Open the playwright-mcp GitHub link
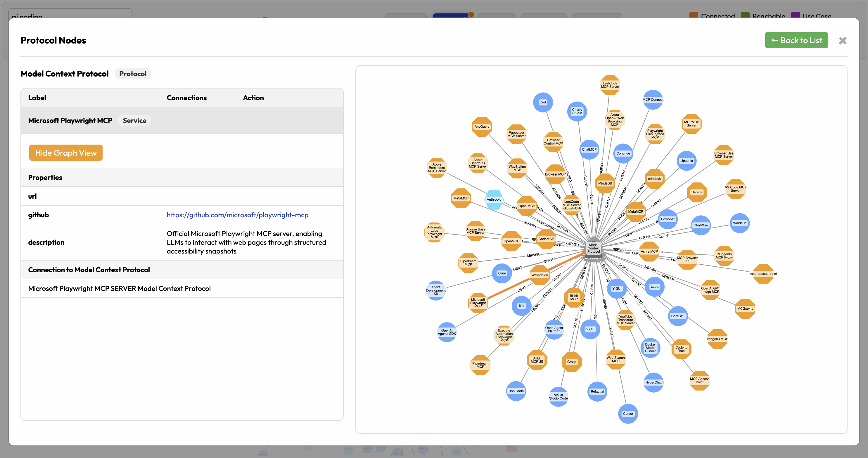The image size is (868, 458). [237, 215]
